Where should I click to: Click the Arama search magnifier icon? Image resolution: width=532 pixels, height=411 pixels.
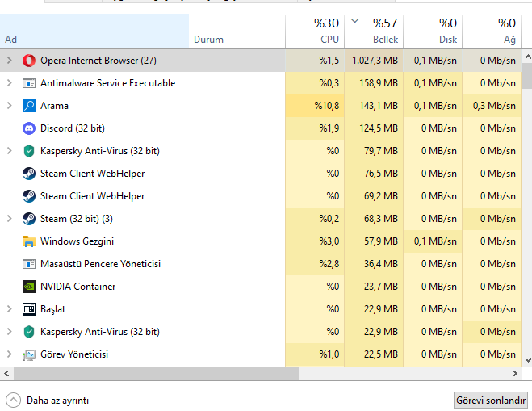(x=29, y=106)
